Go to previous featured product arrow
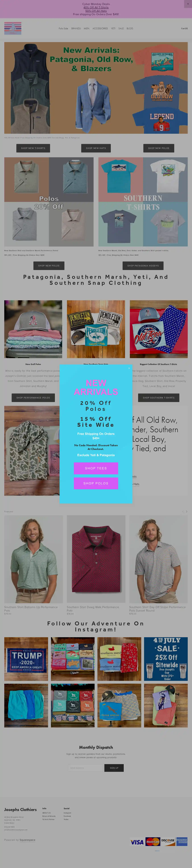This screenshot has height=868, width=192. (183, 511)
